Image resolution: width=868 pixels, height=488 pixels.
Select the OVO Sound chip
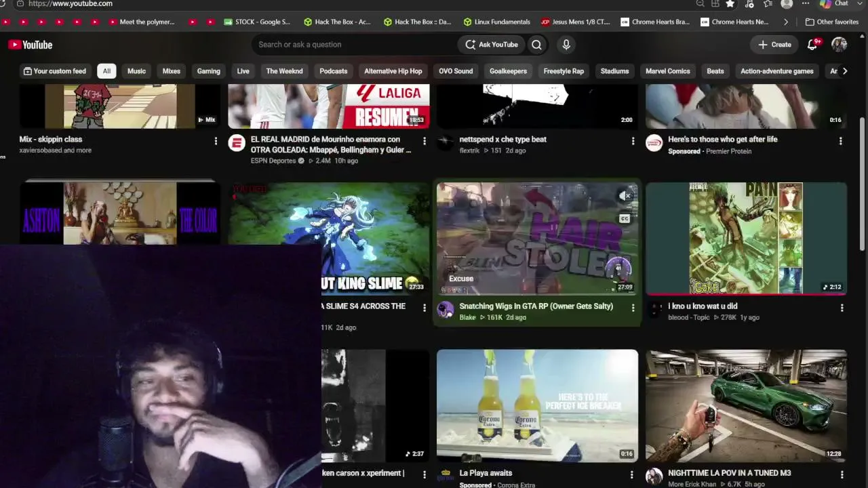[x=456, y=71]
